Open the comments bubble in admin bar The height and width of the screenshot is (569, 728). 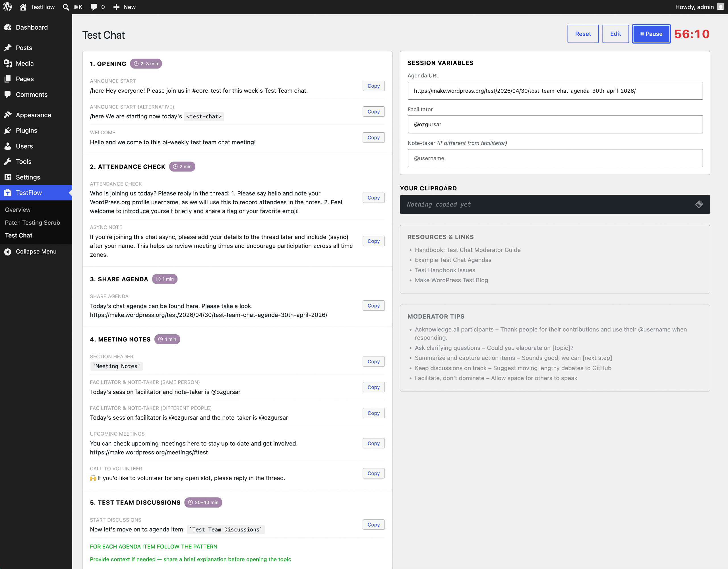tap(94, 7)
